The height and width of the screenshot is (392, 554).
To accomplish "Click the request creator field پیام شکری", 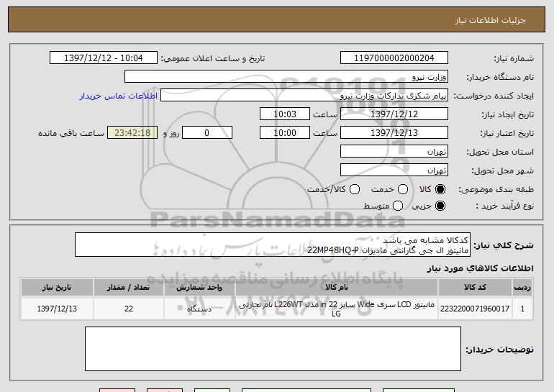I will (304, 96).
